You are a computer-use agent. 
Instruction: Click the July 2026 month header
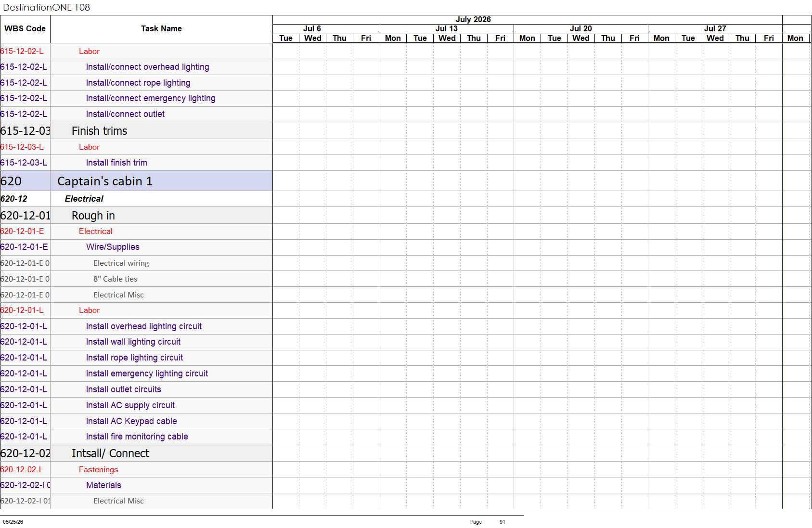coord(473,19)
